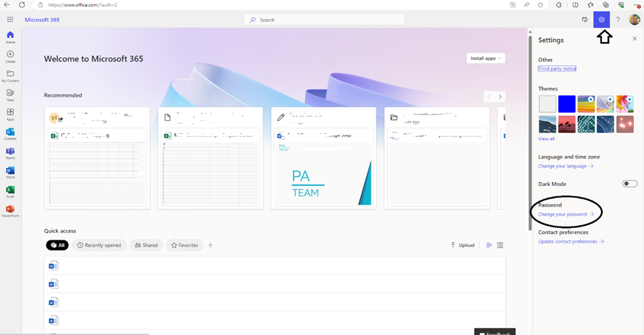Open Outlook from the left sidebar
The width and height of the screenshot is (644, 335).
coord(10,133)
